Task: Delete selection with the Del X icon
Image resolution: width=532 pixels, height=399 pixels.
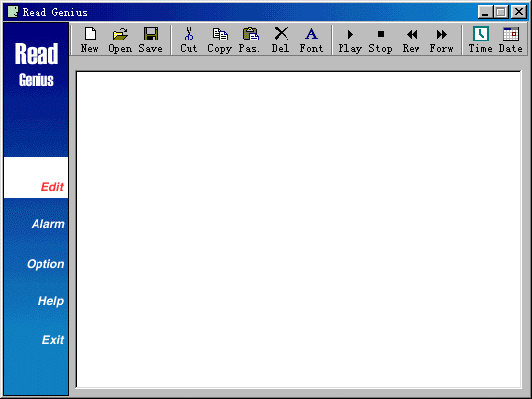Action: [281, 40]
